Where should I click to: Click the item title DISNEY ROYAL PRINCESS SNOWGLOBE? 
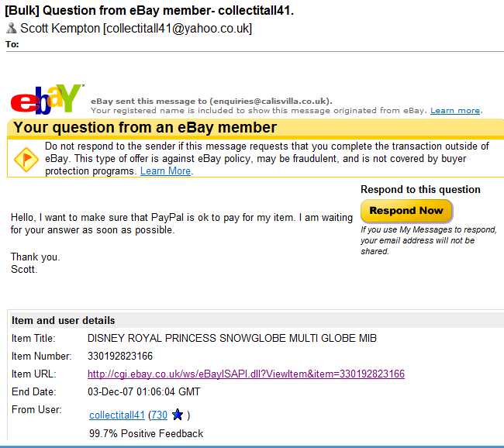coord(232,338)
